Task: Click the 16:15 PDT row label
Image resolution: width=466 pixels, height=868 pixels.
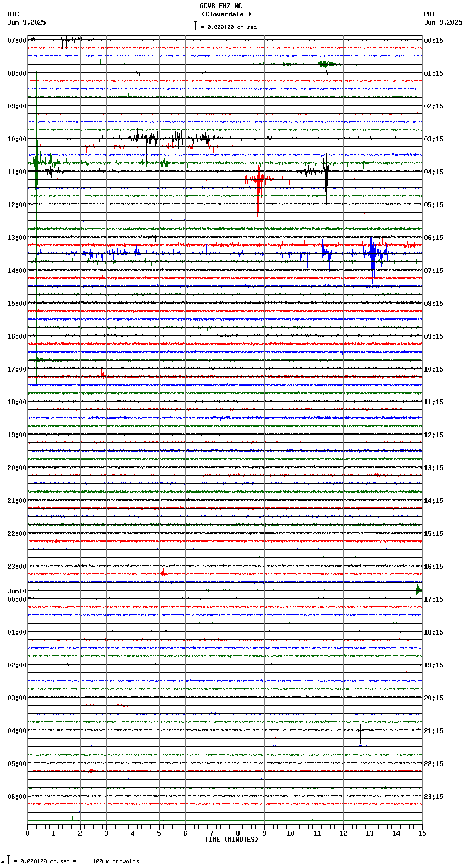Action: click(x=434, y=567)
